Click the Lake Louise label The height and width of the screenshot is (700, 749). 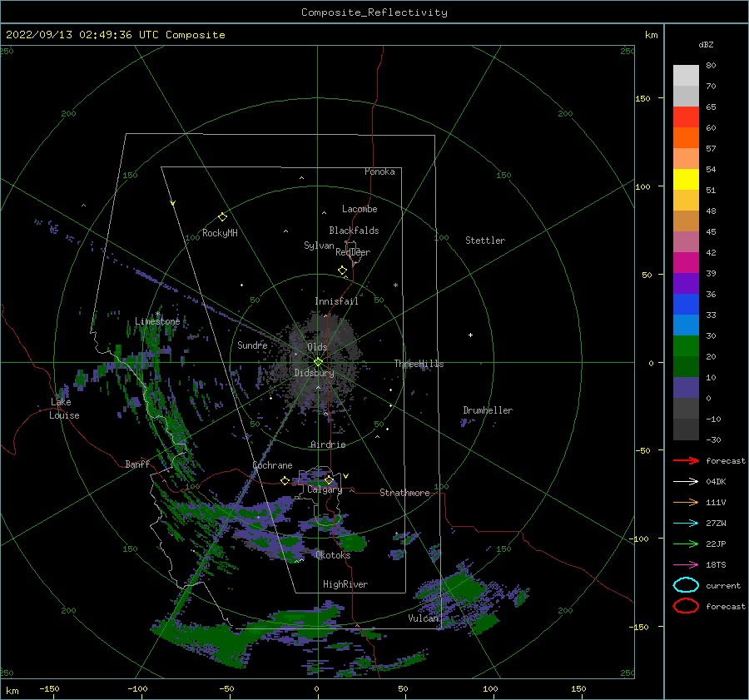pos(64,409)
